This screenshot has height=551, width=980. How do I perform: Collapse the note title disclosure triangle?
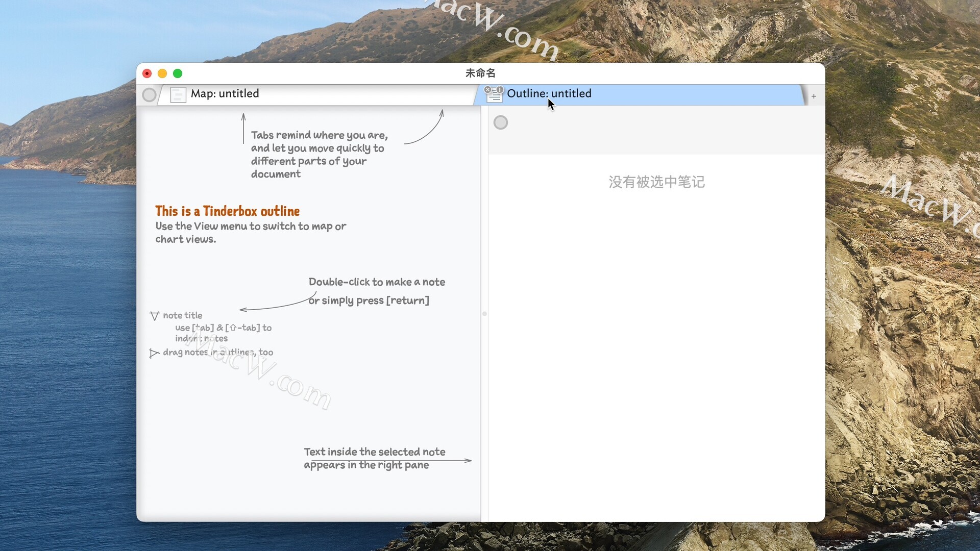pyautogui.click(x=155, y=316)
